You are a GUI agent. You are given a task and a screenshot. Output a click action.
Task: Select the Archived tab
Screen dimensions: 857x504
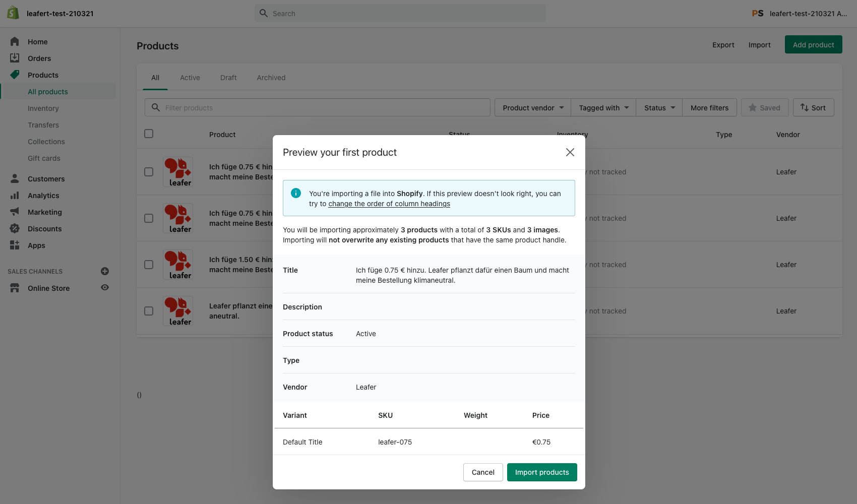tap(271, 77)
